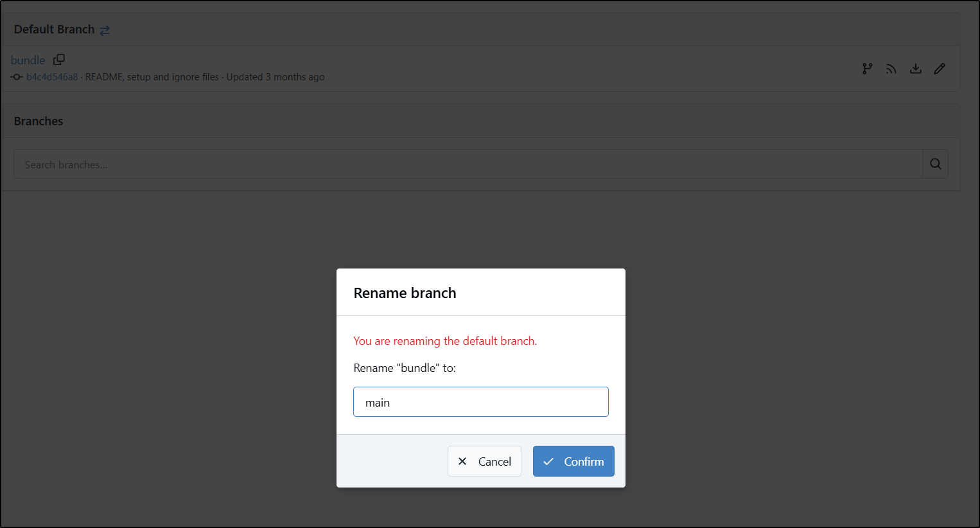
Task: Open commit b4c4d546a8
Action: [x=52, y=77]
